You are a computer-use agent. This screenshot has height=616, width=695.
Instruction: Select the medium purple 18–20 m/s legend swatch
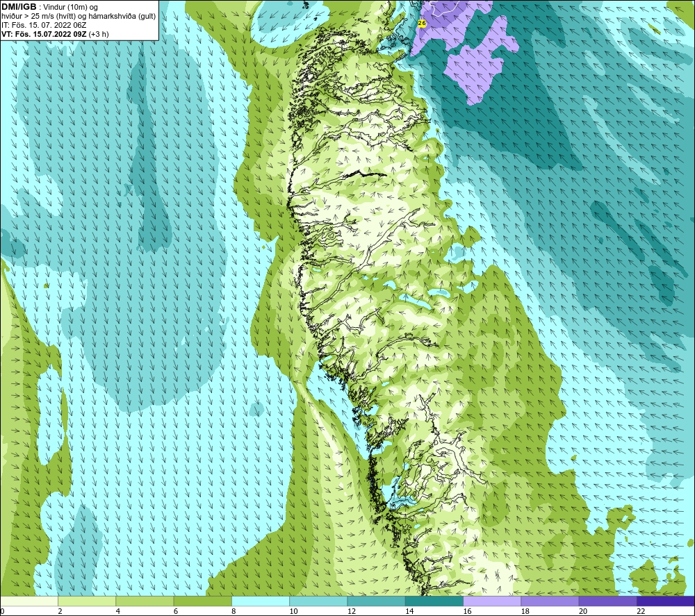click(x=550, y=601)
